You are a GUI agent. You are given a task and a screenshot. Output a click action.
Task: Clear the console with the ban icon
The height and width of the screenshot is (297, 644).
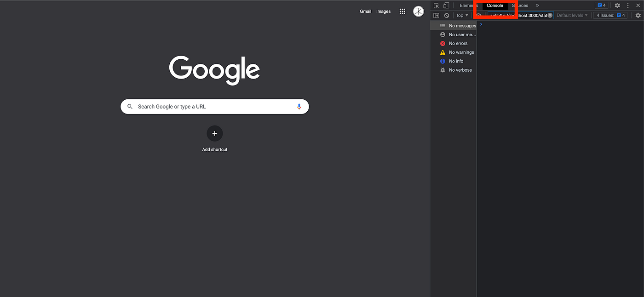coord(446,15)
